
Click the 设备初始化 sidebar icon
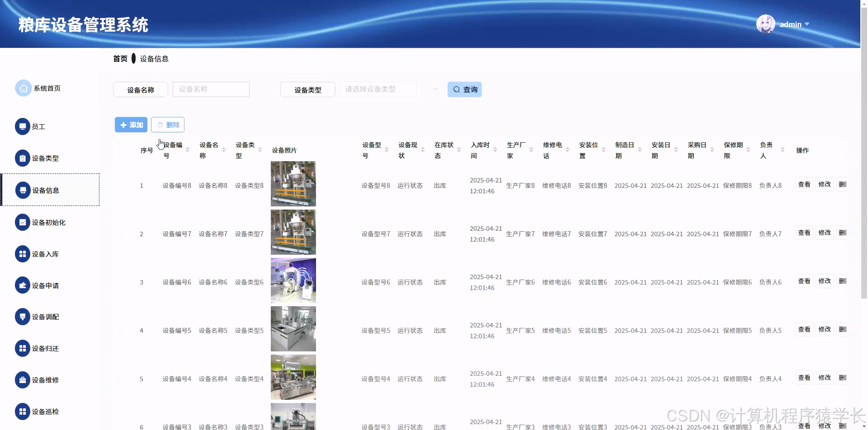[x=23, y=222]
